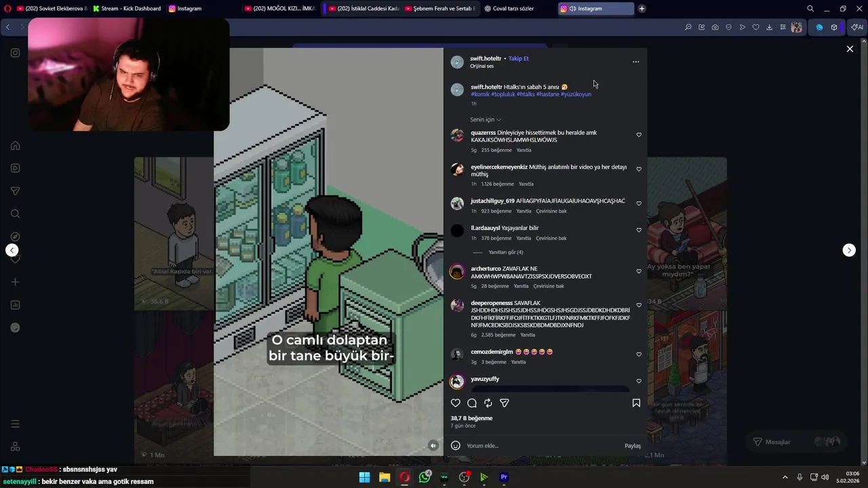The width and height of the screenshot is (868, 488).
Task: Click 'Takip Et' follow link
Action: (519, 58)
